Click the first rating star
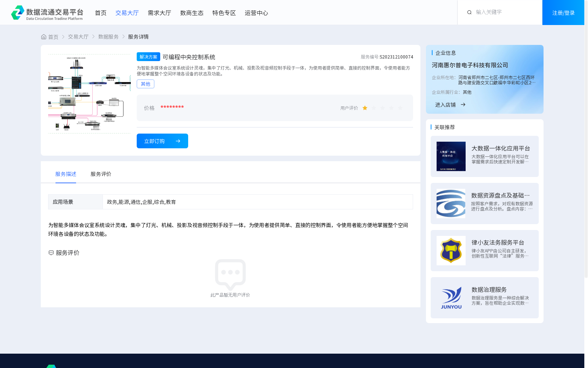588x368 pixels. coord(365,108)
